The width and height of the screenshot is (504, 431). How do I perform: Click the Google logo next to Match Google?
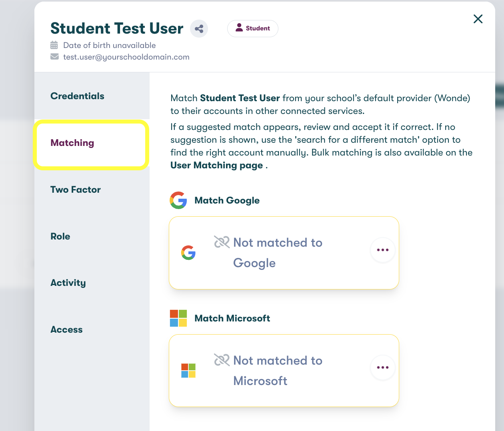click(x=178, y=200)
